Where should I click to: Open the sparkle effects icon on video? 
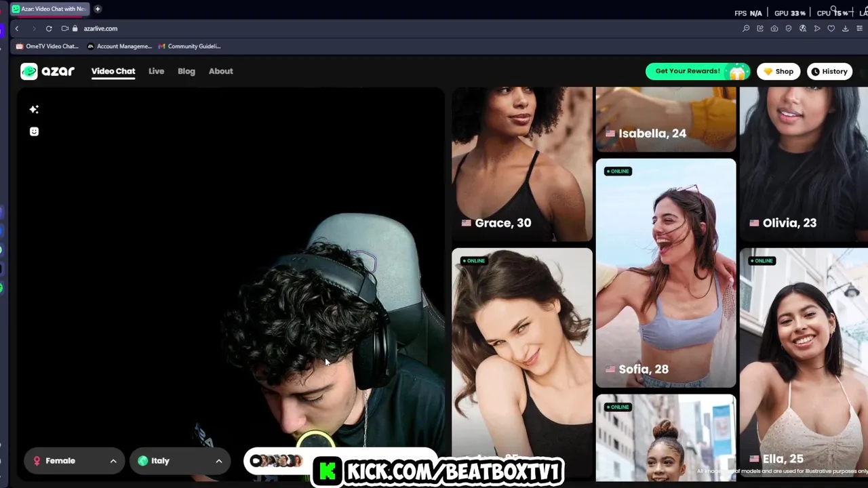(34, 109)
